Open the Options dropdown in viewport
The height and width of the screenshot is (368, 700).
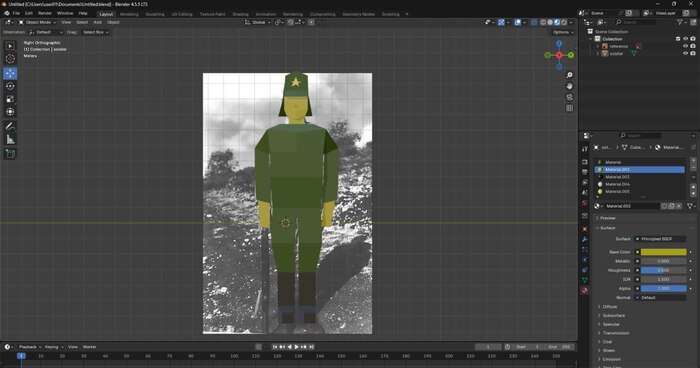(x=562, y=32)
